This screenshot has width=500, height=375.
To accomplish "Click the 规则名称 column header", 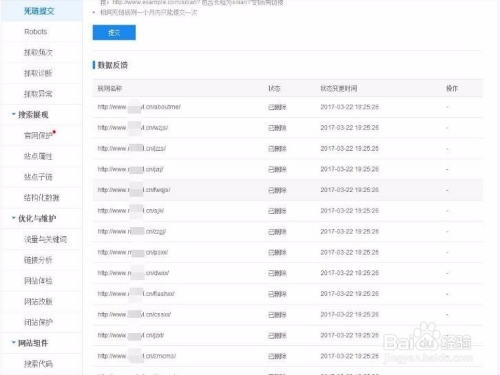I will point(110,88).
